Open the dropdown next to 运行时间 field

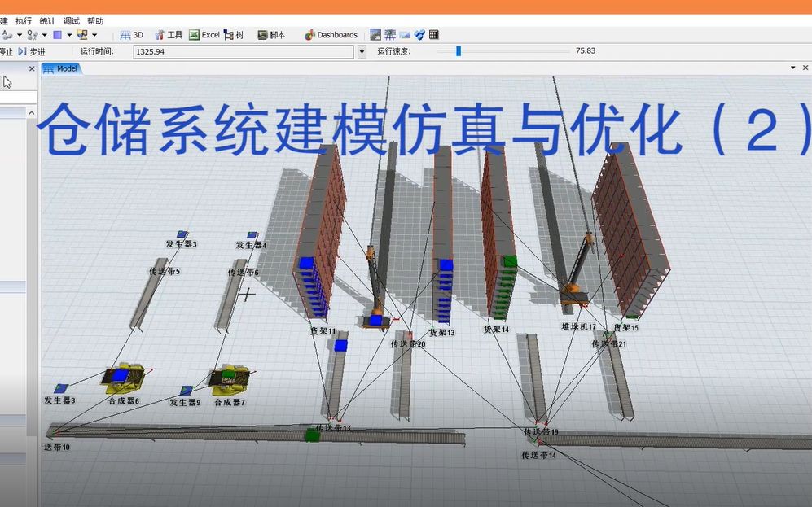coord(361,51)
